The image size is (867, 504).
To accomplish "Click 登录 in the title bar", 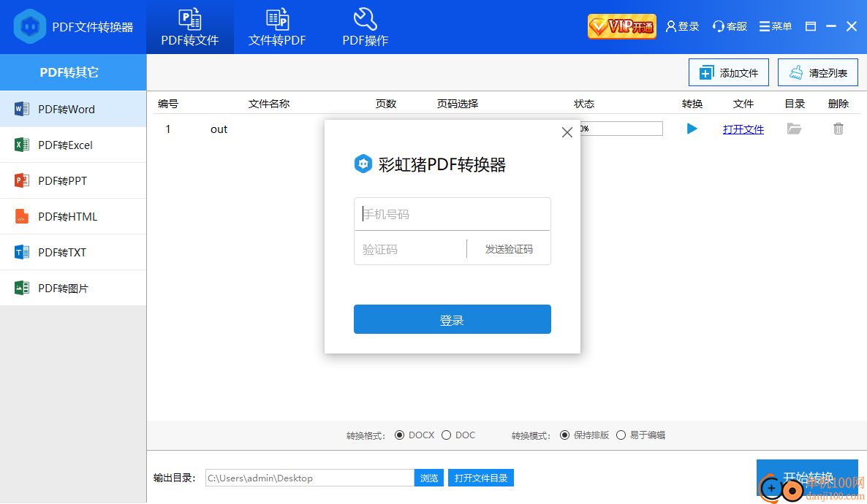I will click(682, 26).
